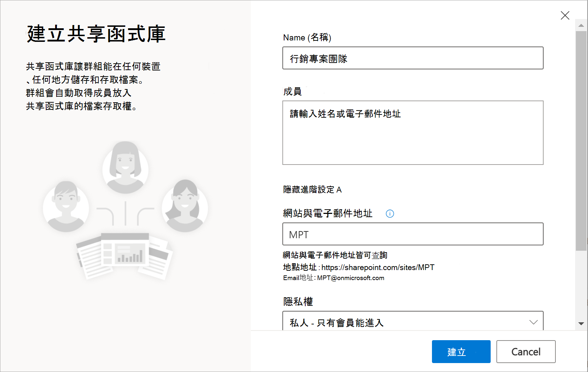The image size is (588, 372).
Task: Click the 建立 create button
Action: 461,352
